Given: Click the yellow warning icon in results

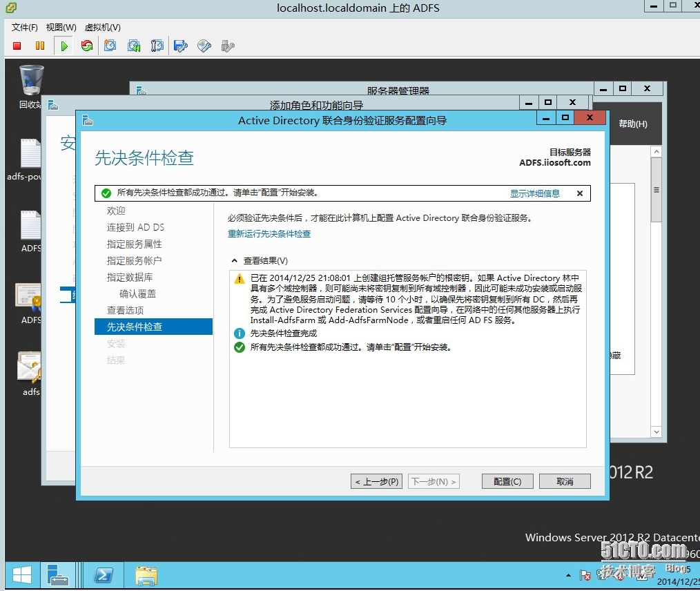Looking at the screenshot, I should [240, 279].
